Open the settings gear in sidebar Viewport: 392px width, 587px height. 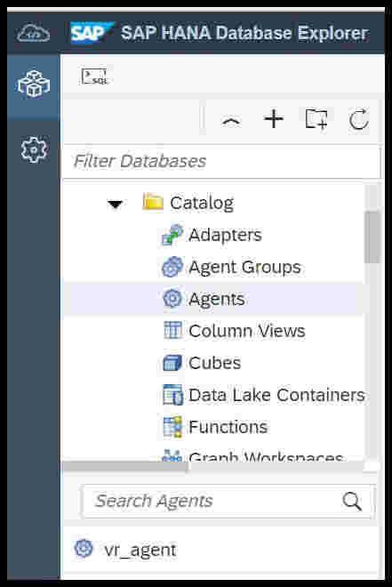coord(34,149)
